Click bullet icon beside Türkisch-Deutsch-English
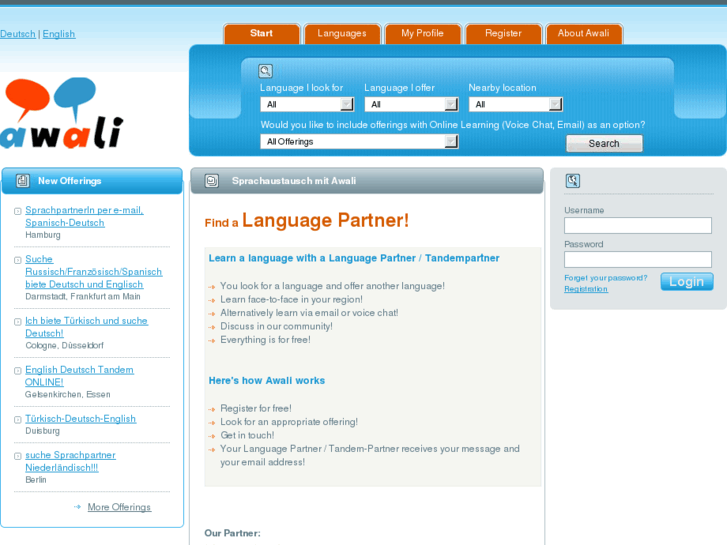 click(18, 420)
